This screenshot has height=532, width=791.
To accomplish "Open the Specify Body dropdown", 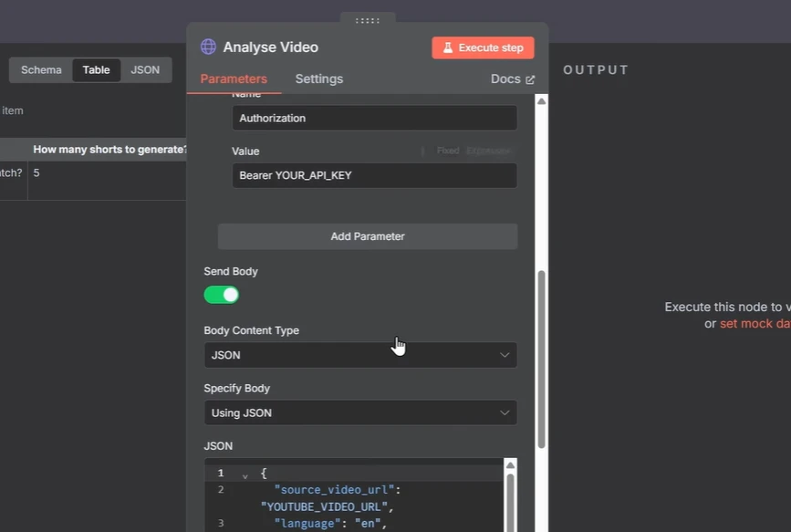I will (360, 412).
